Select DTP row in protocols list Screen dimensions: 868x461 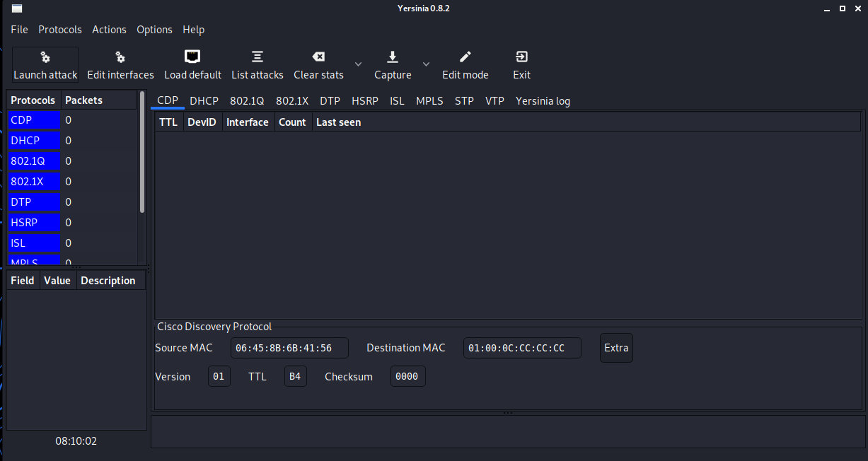(72, 202)
